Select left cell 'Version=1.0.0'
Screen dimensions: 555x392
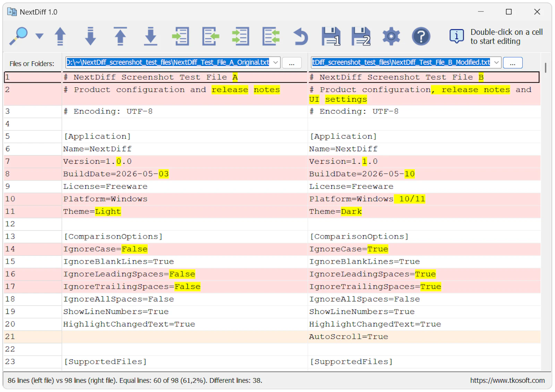(185, 162)
